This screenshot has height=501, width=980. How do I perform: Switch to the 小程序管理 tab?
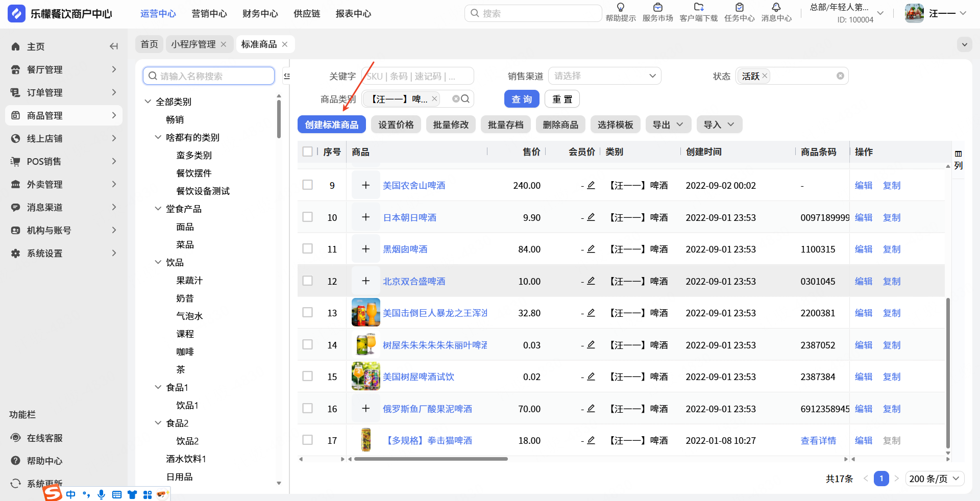coord(193,44)
